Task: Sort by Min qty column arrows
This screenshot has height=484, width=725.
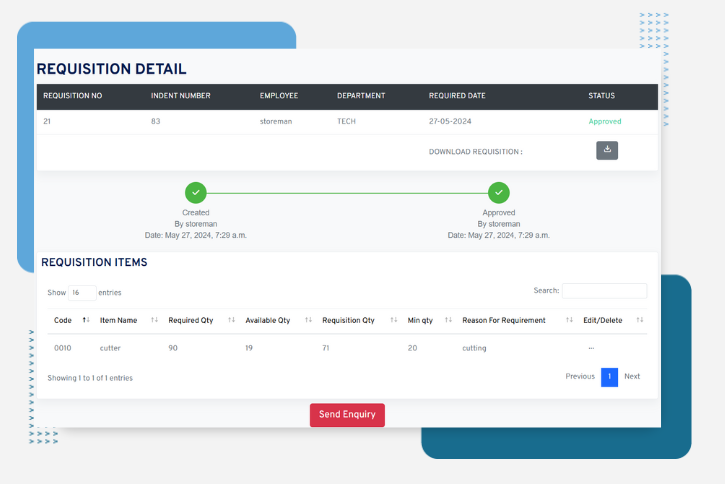Action: coord(447,320)
